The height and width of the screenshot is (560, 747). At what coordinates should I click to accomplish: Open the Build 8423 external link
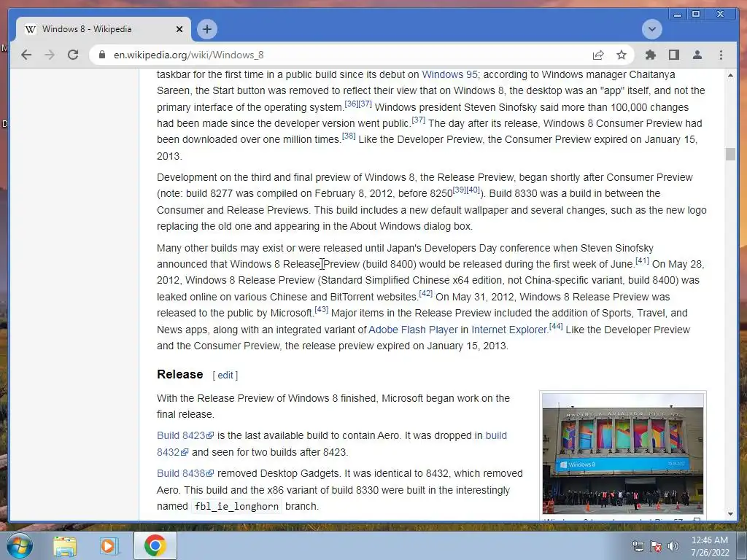tap(185, 436)
